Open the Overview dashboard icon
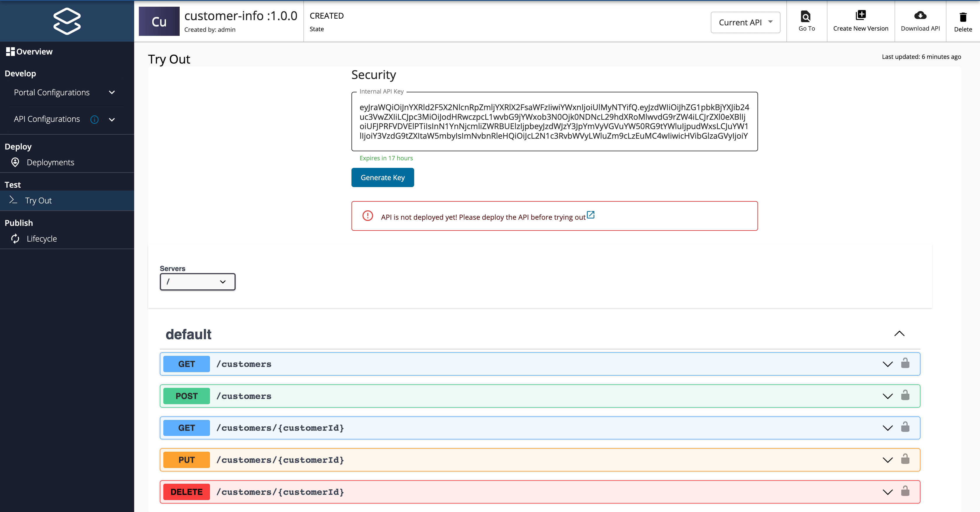The width and height of the screenshot is (980, 512). [10, 52]
